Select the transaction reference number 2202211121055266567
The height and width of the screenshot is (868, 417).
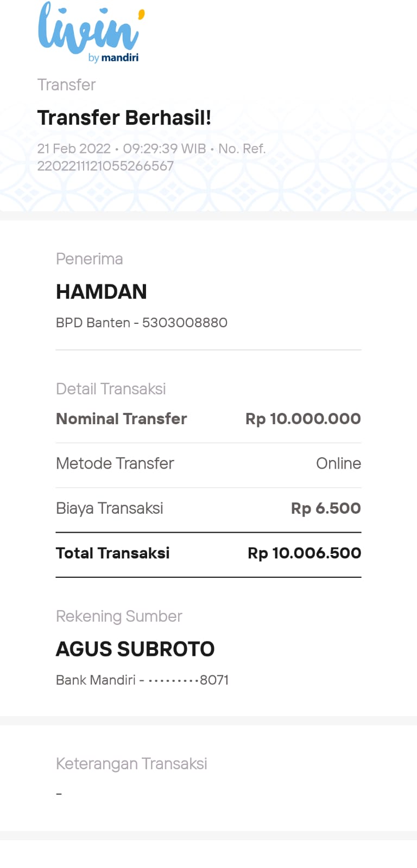tap(105, 166)
